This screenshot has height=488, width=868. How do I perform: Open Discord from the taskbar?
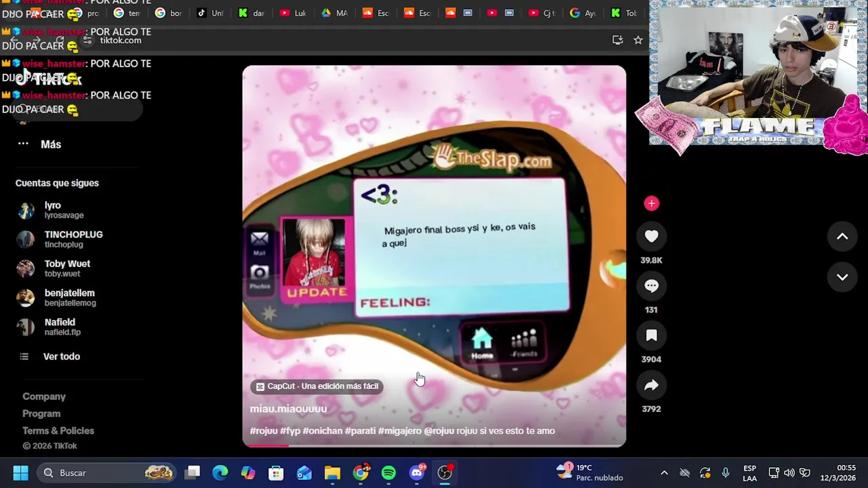point(417,472)
